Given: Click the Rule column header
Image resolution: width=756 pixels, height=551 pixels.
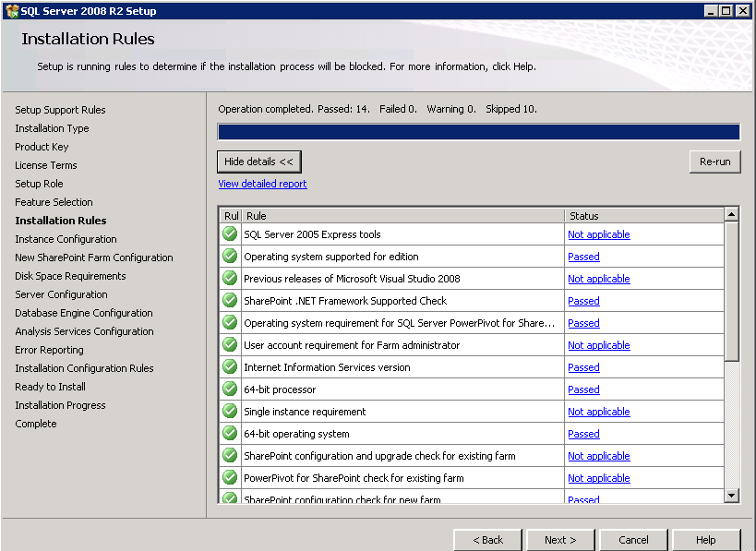Looking at the screenshot, I should coord(403,215).
